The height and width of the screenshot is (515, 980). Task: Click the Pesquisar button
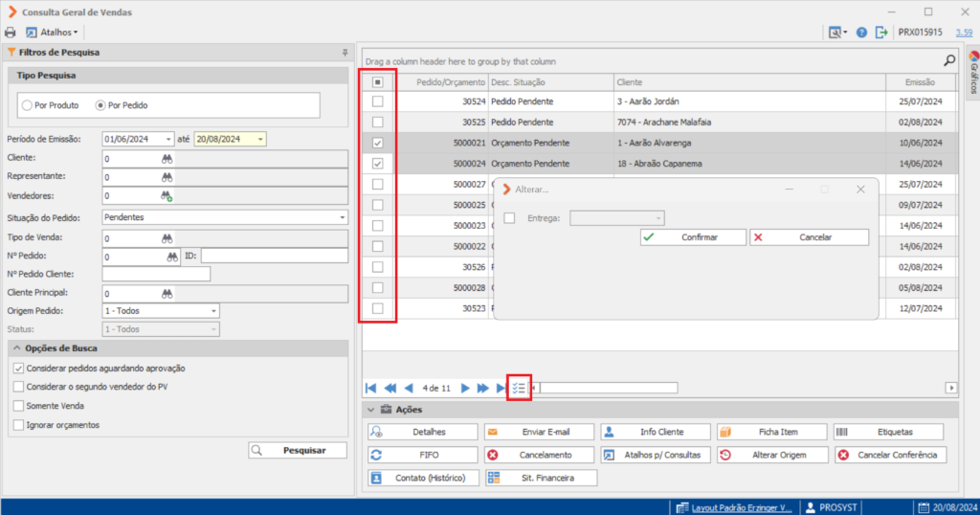coord(298,450)
